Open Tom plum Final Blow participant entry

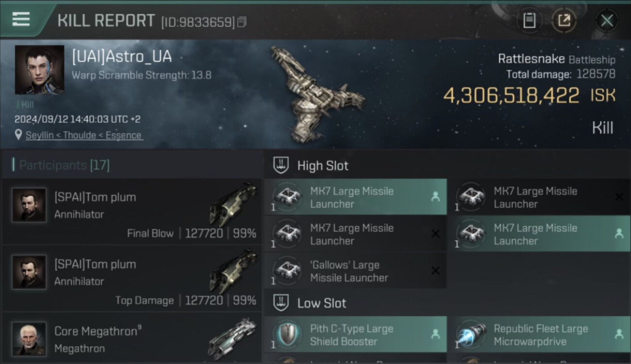coord(132,211)
